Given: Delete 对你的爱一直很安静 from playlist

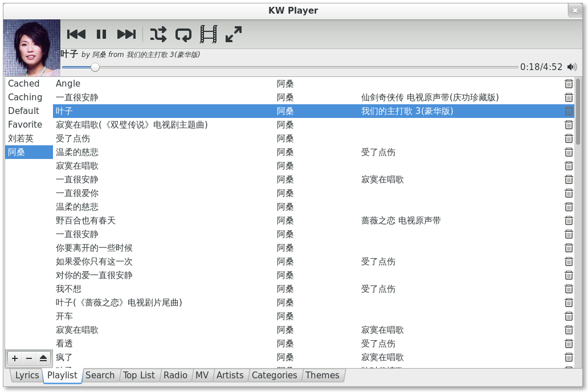Looking at the screenshot, I should tap(569, 275).
